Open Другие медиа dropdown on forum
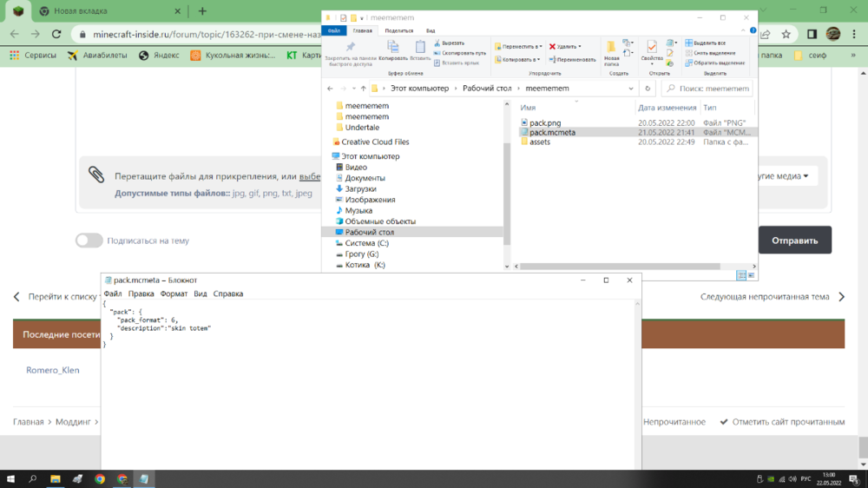The height and width of the screenshot is (488, 868). (785, 176)
